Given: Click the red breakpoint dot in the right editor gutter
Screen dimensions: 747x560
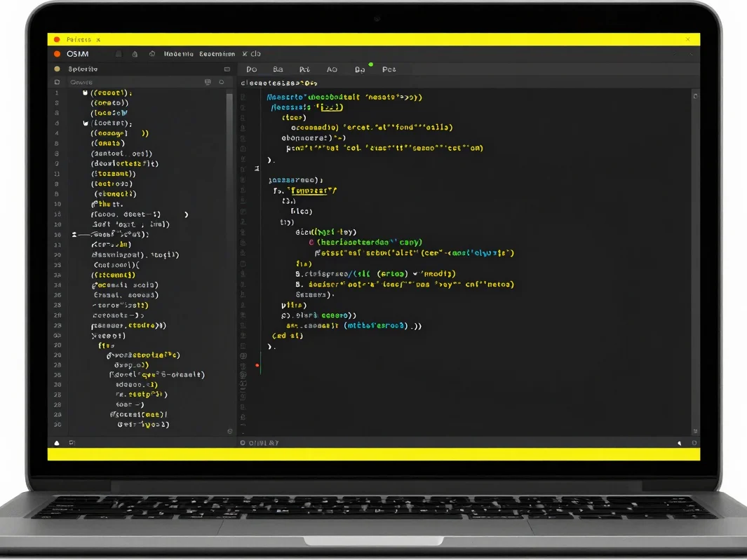Looking at the screenshot, I should pos(257,365).
